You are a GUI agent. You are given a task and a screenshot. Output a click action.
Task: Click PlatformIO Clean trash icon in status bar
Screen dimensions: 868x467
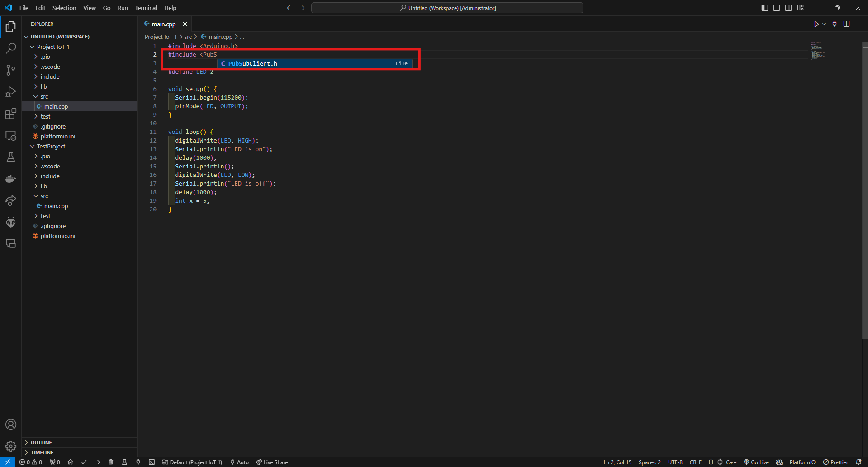click(x=111, y=462)
